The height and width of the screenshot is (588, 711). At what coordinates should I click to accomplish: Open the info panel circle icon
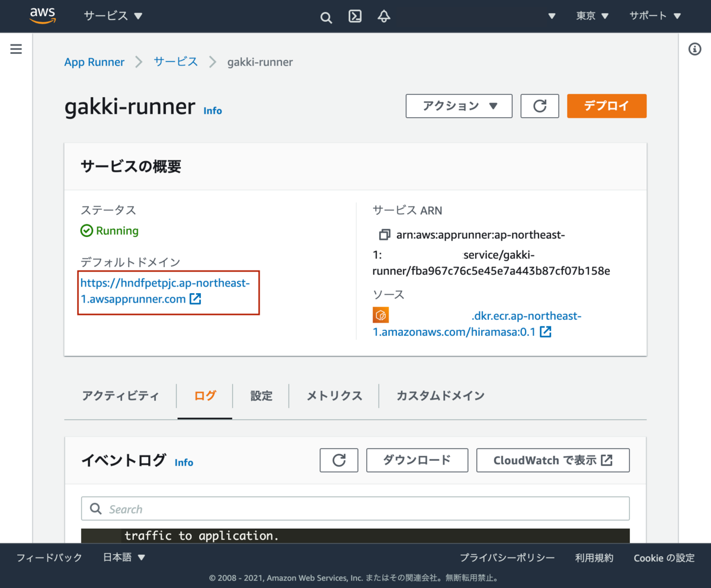[694, 49]
